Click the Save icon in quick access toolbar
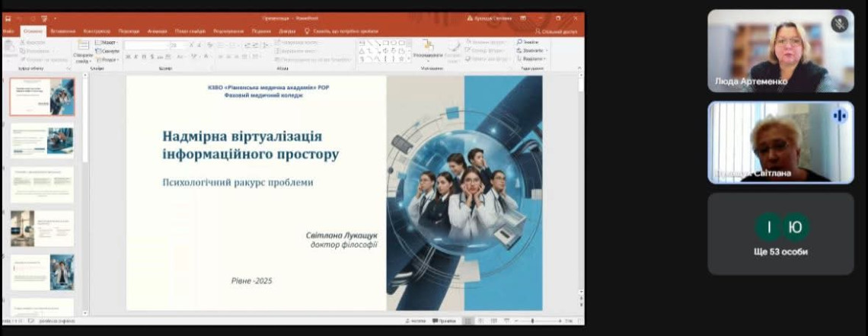 (x=7, y=18)
